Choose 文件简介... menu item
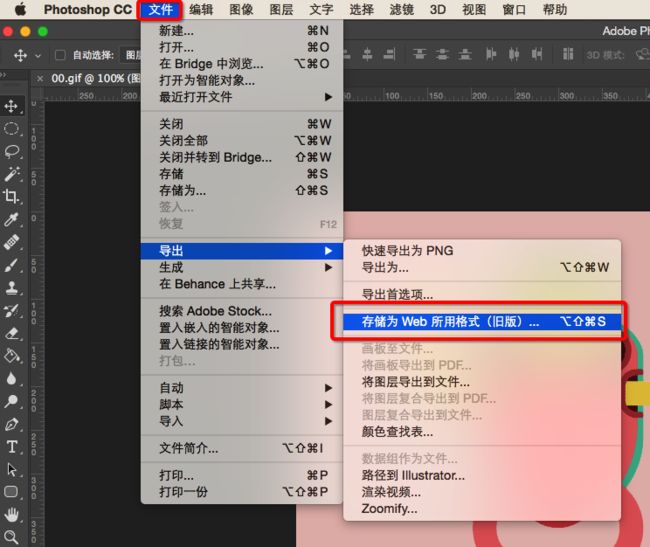Viewport: 650px width, 547px height. [x=243, y=448]
